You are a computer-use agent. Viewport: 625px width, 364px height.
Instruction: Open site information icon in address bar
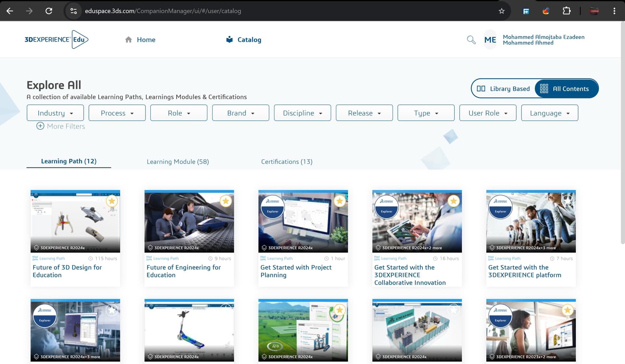pos(74,11)
